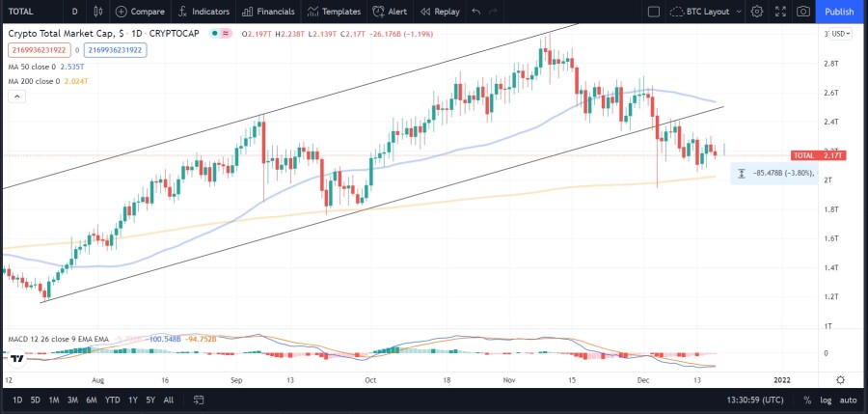Image resolution: width=868 pixels, height=414 pixels.
Task: Enter fullscreen mode
Action: click(780, 11)
